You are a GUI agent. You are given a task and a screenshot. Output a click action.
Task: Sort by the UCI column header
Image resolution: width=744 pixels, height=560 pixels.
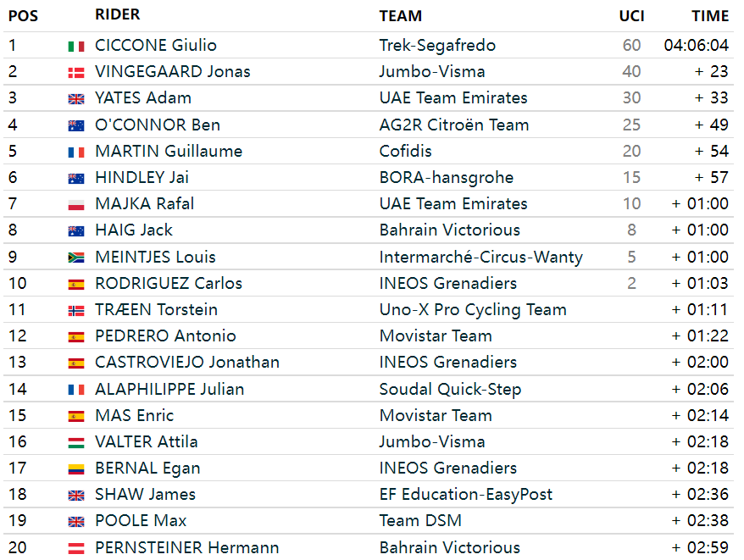pyautogui.click(x=631, y=16)
